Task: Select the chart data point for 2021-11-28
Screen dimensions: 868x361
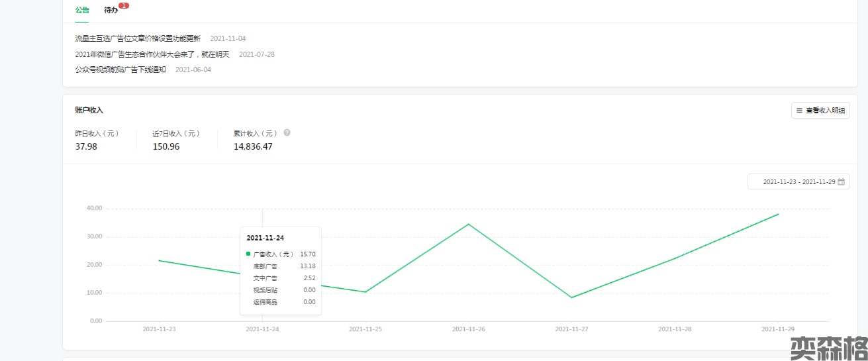Action: [x=675, y=258]
